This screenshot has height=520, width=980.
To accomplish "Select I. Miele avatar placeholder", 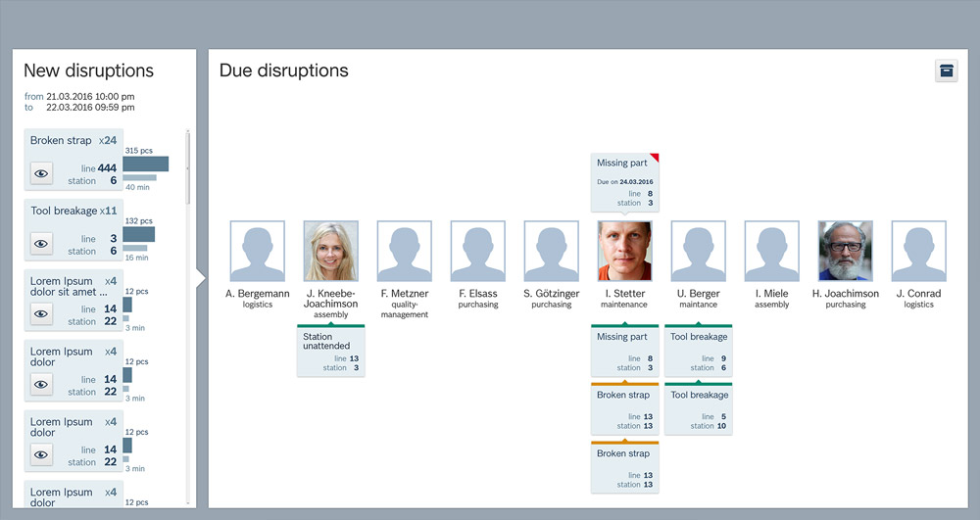I will click(x=772, y=251).
